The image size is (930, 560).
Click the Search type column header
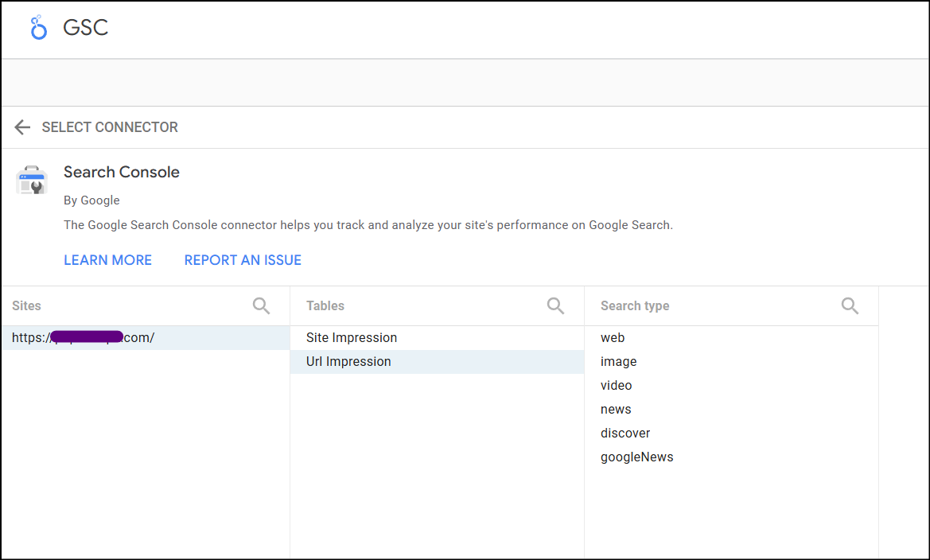pyautogui.click(x=635, y=305)
